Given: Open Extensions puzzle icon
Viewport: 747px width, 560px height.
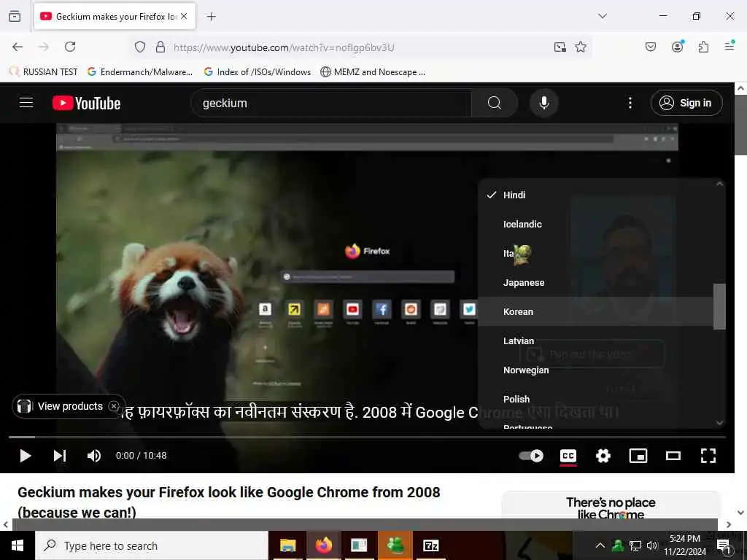Looking at the screenshot, I should coord(703,47).
